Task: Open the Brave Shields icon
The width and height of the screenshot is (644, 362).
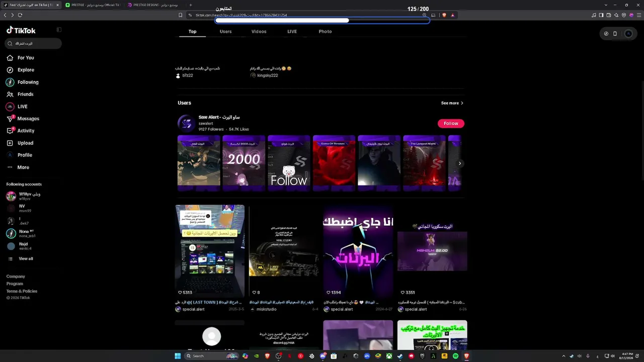Action: (x=444, y=15)
